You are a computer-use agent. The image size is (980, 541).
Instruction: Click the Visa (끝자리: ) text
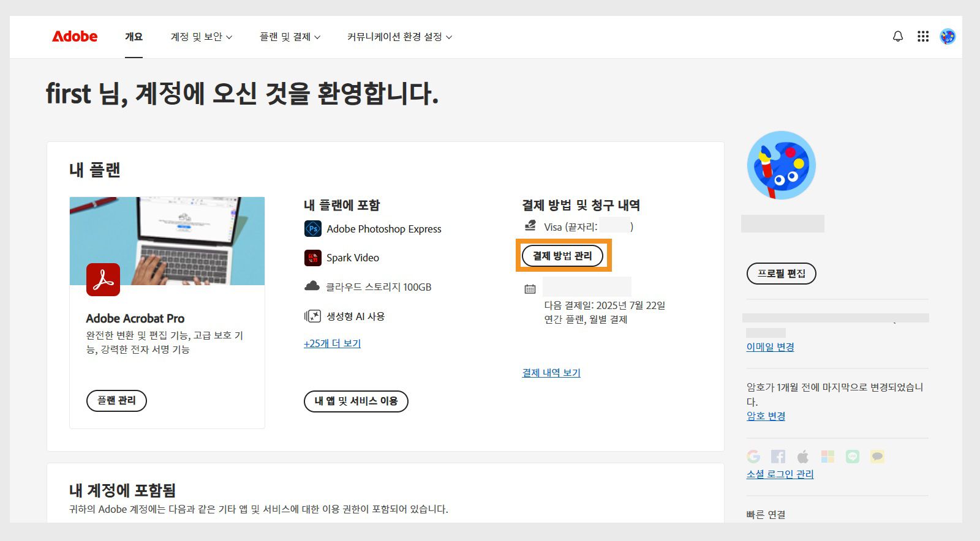[589, 227]
